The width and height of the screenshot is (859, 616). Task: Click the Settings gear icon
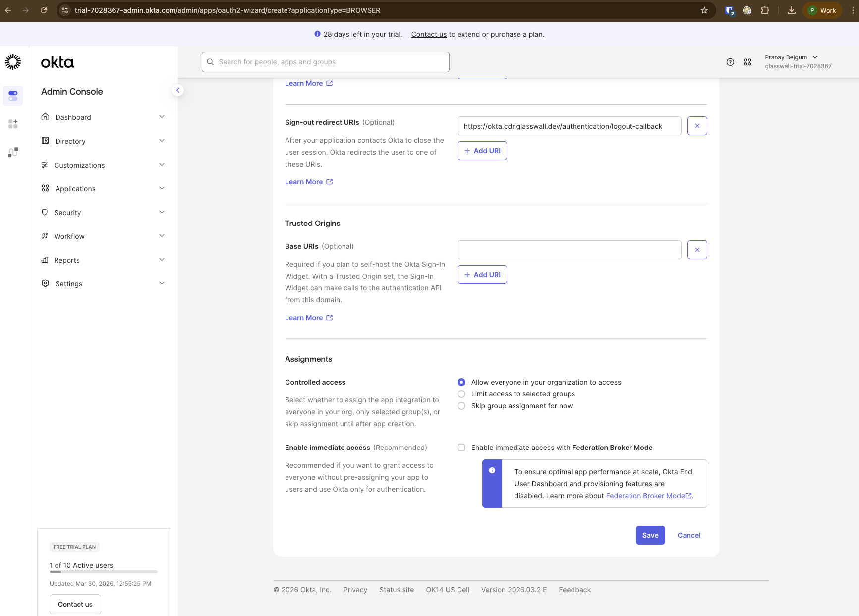(x=45, y=283)
